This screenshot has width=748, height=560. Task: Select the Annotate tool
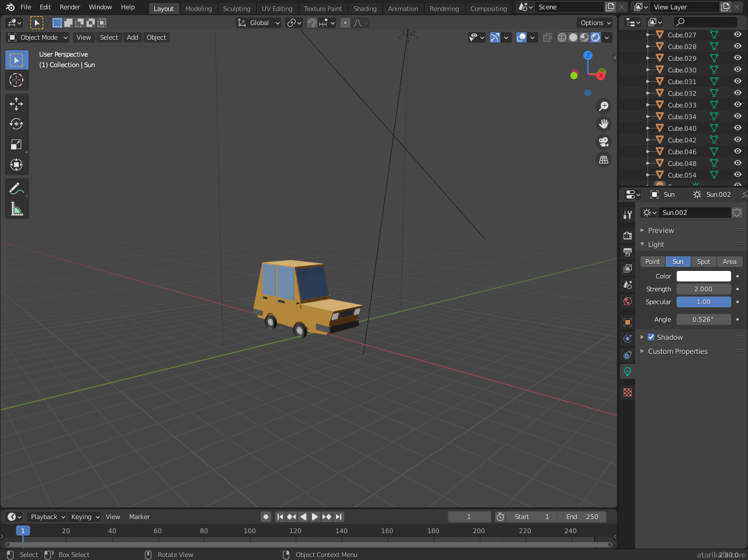(x=16, y=188)
